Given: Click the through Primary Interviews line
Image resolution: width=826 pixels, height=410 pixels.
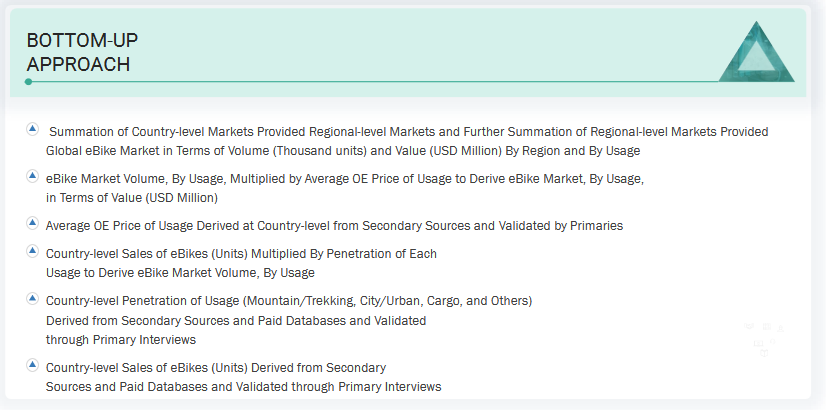Looking at the screenshot, I should pos(120,339).
